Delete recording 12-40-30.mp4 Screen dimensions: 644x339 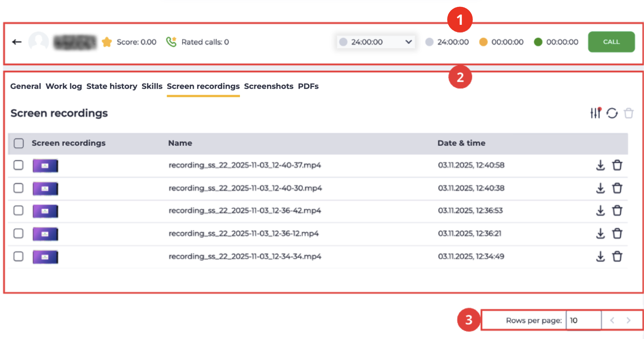(x=617, y=188)
